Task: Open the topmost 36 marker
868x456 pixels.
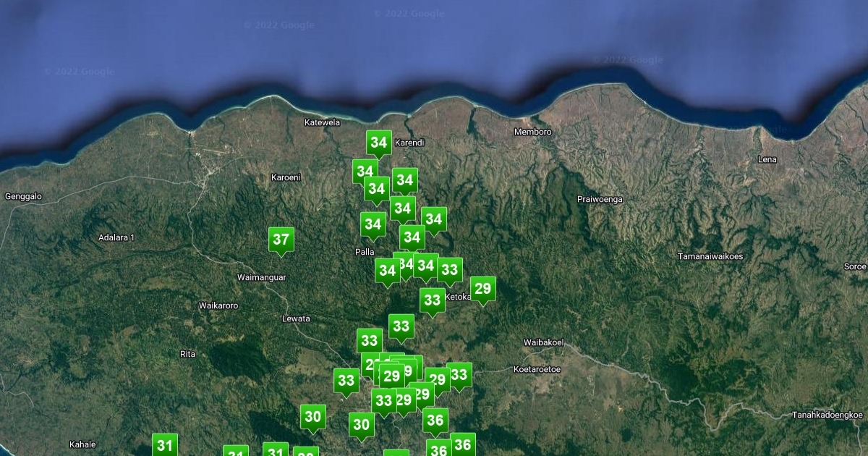Action: pos(435,420)
